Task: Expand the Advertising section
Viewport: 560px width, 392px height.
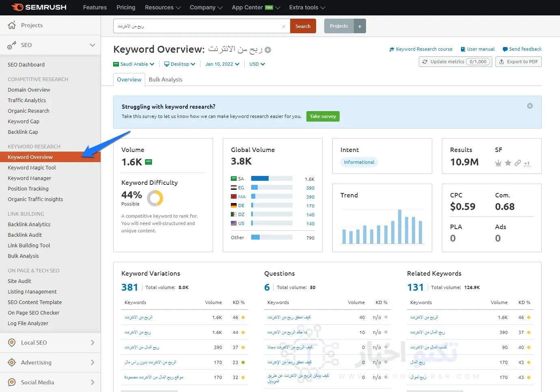Action: click(93, 362)
